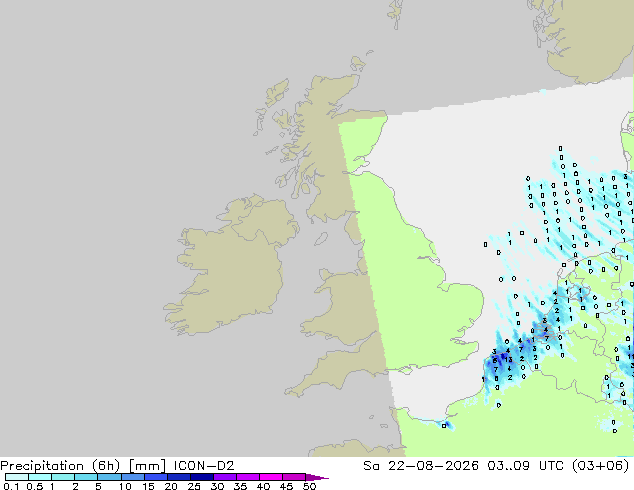Click the '[mm]' units label
The height and width of the screenshot is (490, 634).
147,466
